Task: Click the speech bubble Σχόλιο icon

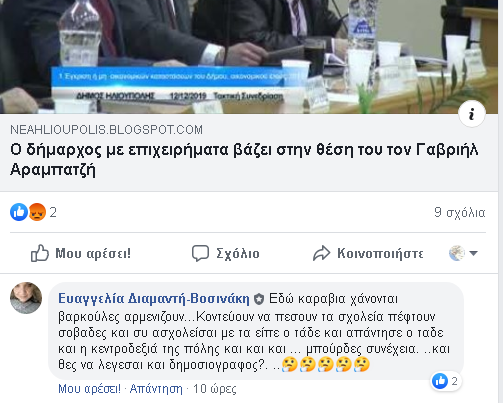Action: (x=200, y=253)
